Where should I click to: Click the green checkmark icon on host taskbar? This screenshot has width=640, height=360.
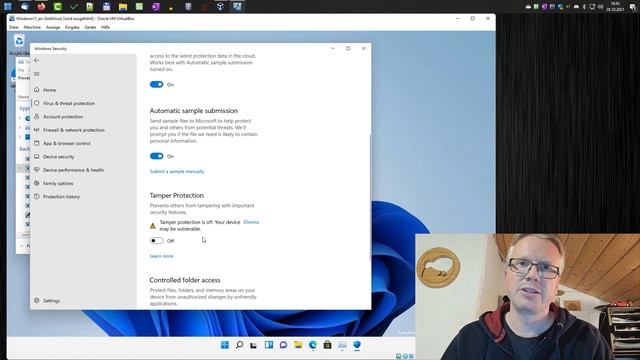(x=74, y=7)
